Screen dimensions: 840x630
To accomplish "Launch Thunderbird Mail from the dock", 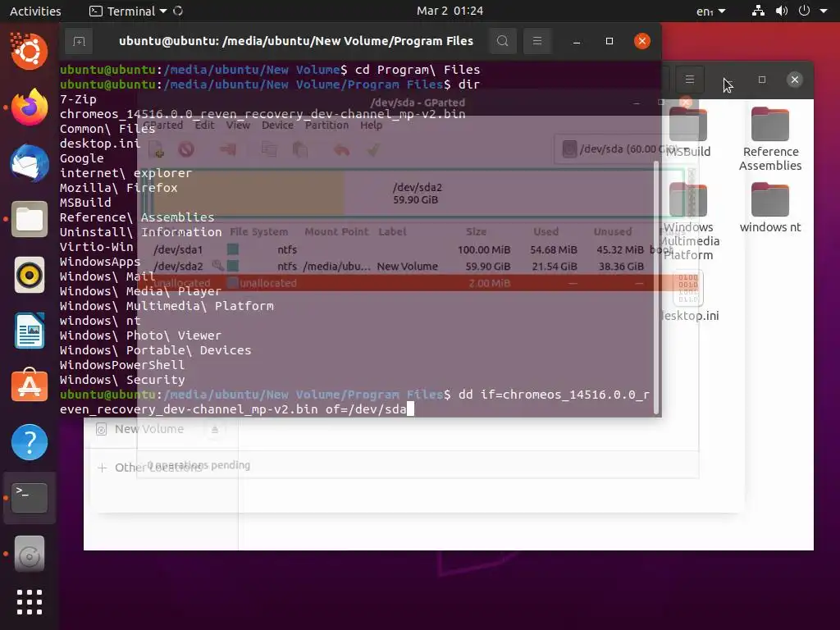I will coord(30,163).
